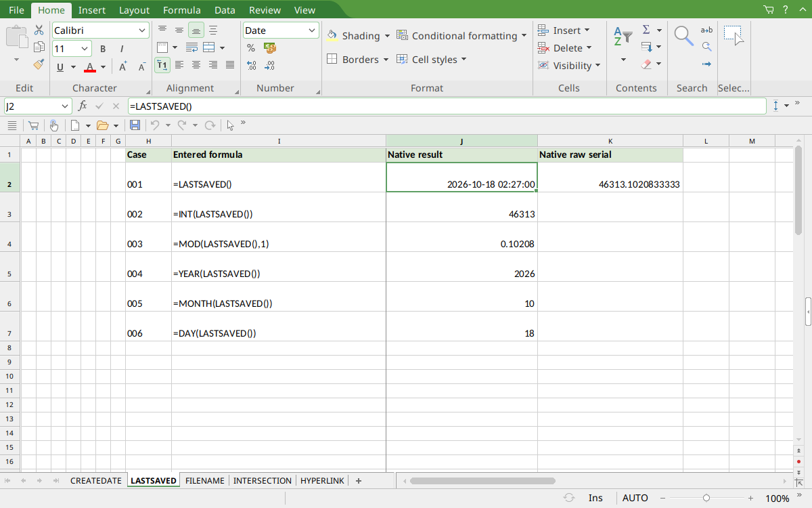The height and width of the screenshot is (508, 812).
Task: Click the touch mode hand icon
Action: pos(53,125)
